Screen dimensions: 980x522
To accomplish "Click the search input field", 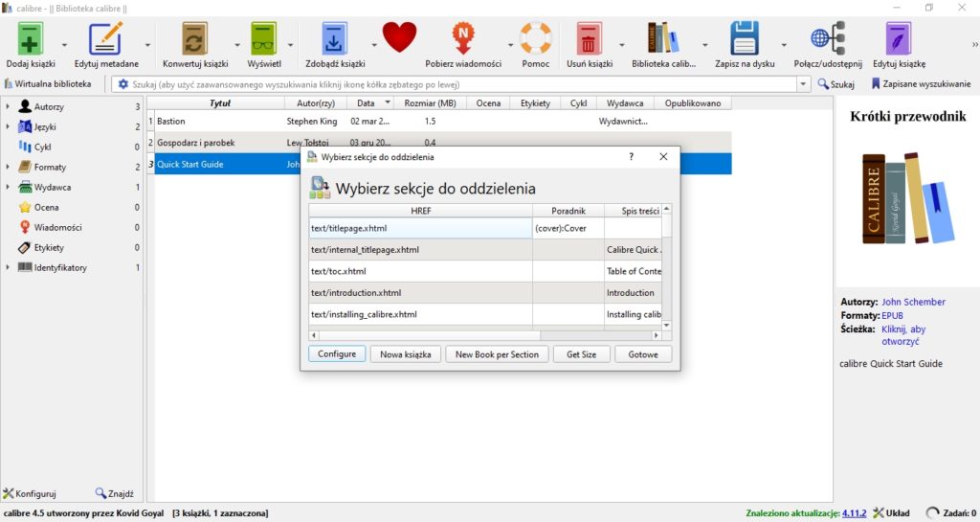I will pos(462,83).
